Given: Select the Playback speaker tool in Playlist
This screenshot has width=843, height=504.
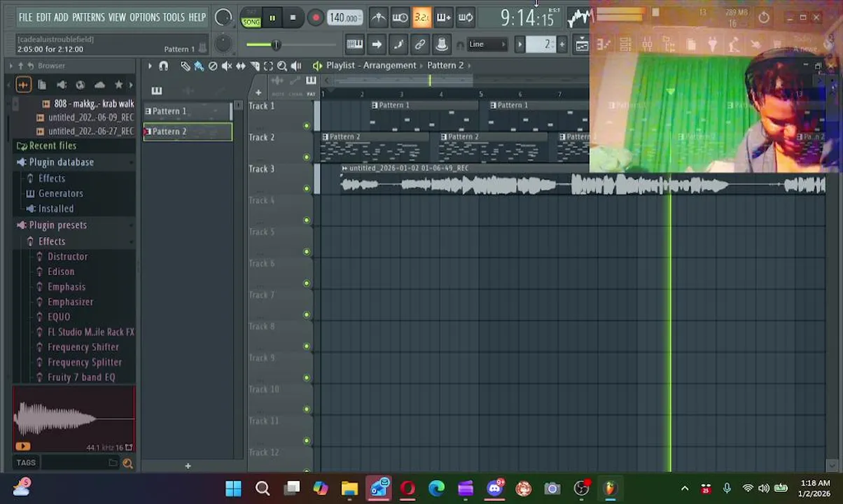Looking at the screenshot, I should [x=296, y=66].
